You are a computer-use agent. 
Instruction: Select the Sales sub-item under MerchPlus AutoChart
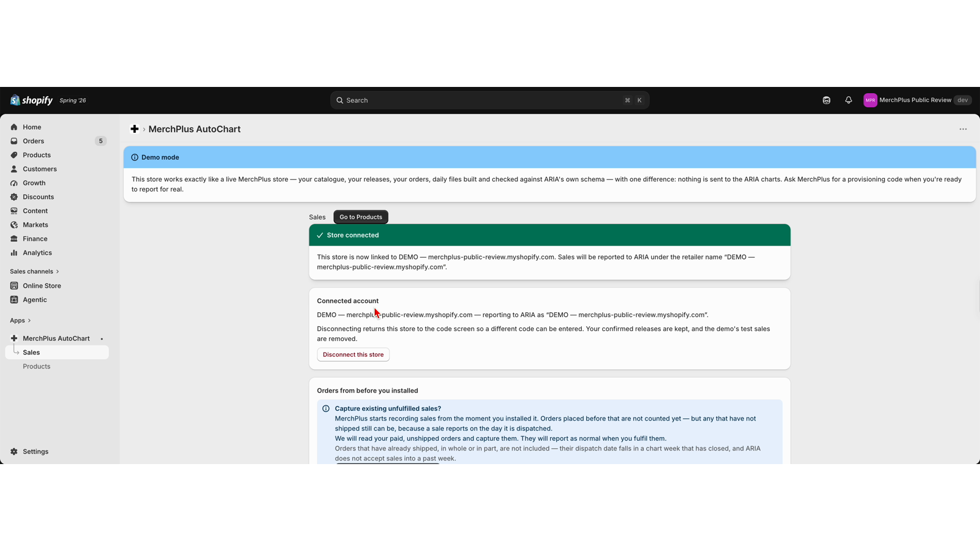[x=57, y=353]
